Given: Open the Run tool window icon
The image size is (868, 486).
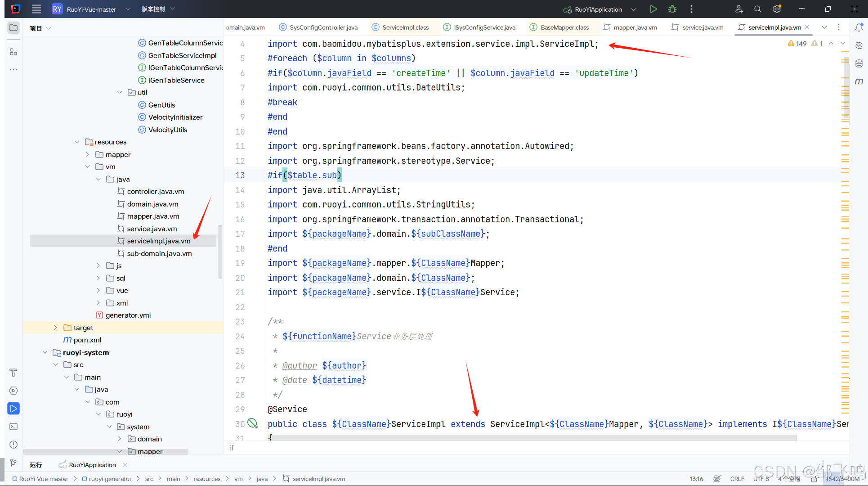Looking at the screenshot, I should coord(13,409).
